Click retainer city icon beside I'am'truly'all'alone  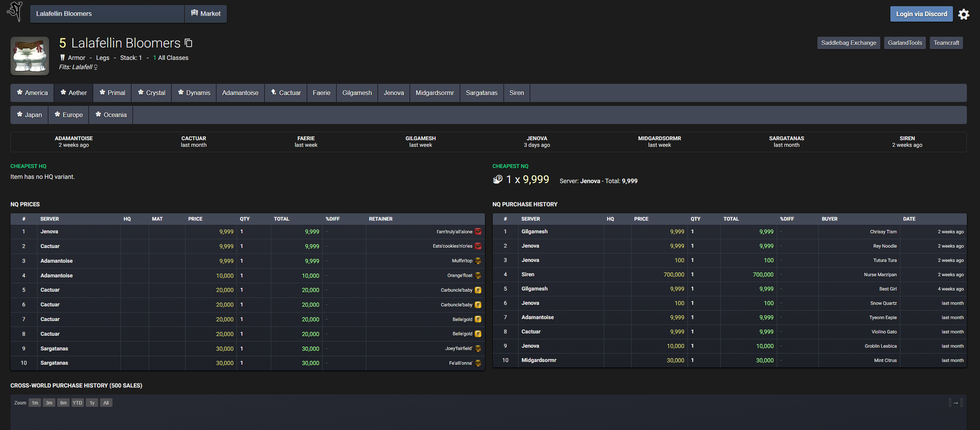478,231
